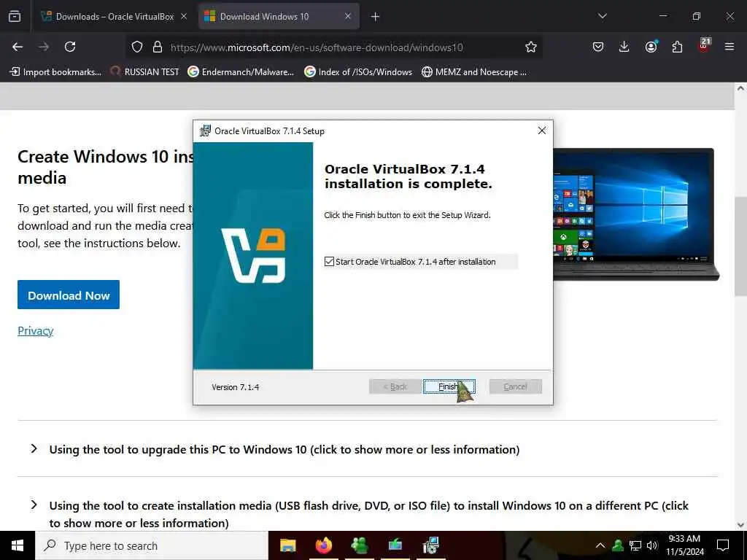
Task: Click the laptop Windows 10 image
Action: tap(636, 214)
